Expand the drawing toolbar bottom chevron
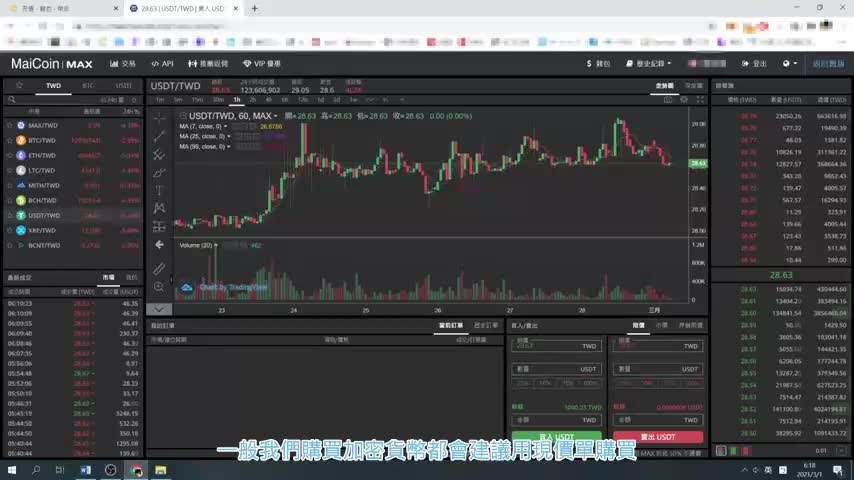This screenshot has width=854, height=480. (159, 309)
